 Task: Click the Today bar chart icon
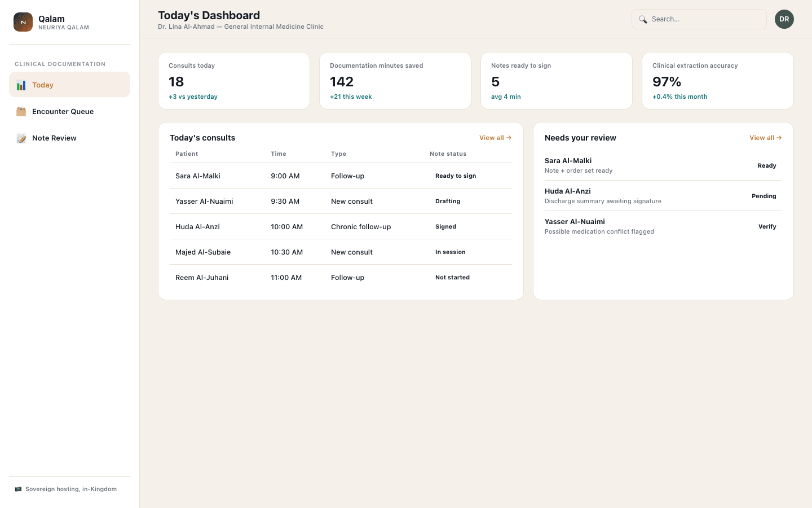[x=21, y=85]
